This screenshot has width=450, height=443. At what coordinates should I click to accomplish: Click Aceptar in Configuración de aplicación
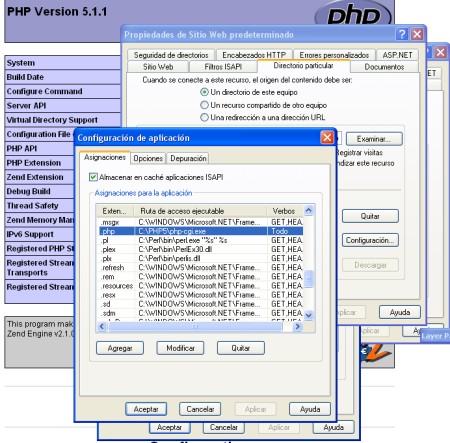point(146,409)
